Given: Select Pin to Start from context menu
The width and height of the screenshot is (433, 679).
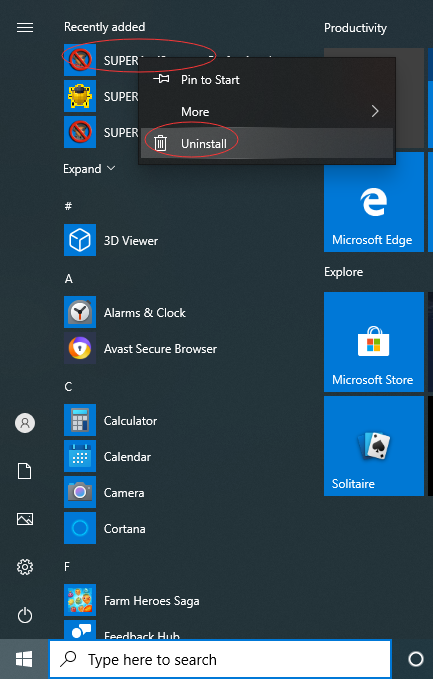Looking at the screenshot, I should pos(267,80).
